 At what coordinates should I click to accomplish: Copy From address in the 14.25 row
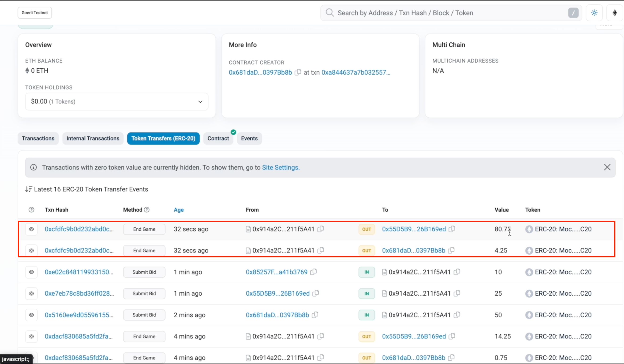321,336
